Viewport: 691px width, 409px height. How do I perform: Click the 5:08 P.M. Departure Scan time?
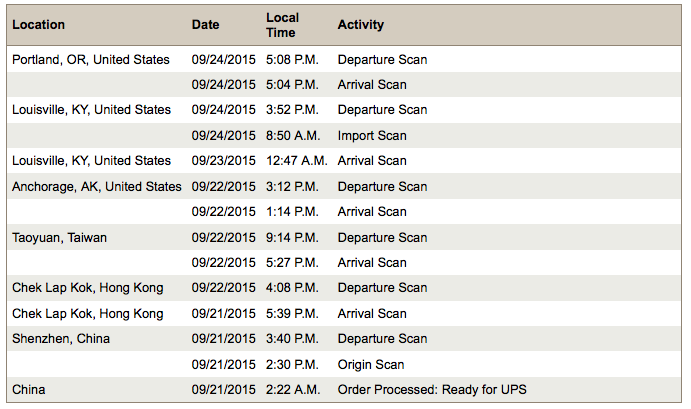(292, 60)
